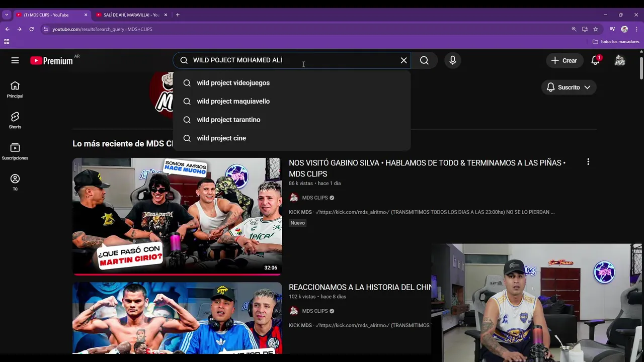Submit search with magnifier button

424,60
